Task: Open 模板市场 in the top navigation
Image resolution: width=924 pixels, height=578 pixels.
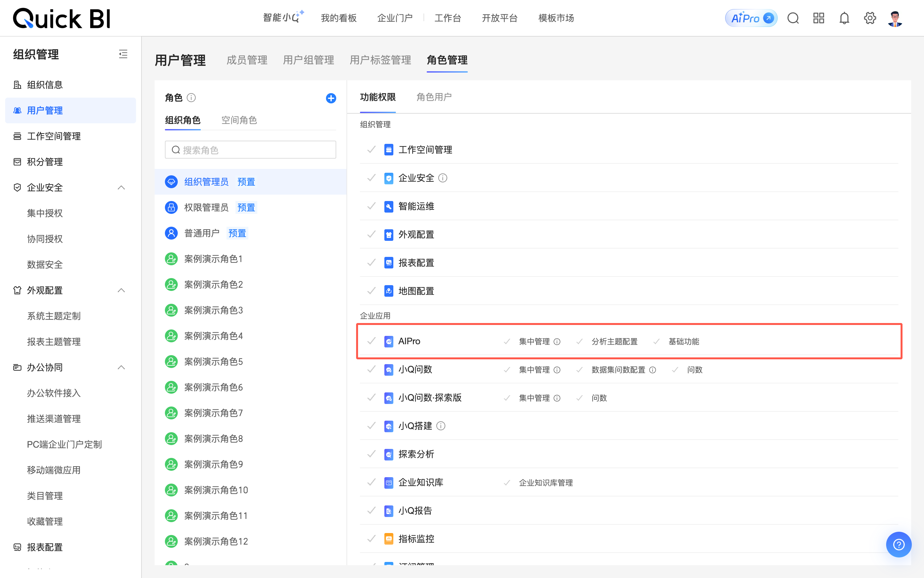Action: [556, 18]
